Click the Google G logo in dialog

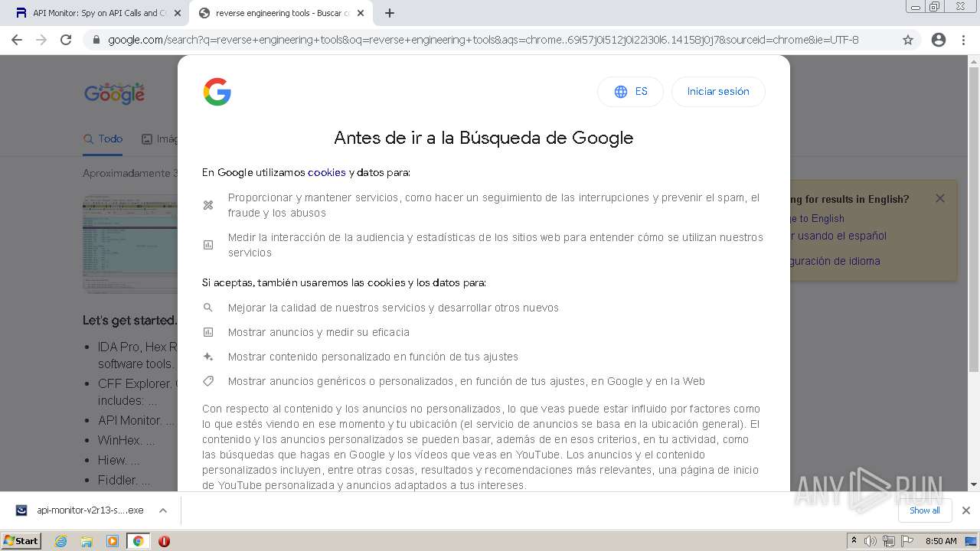coord(217,92)
